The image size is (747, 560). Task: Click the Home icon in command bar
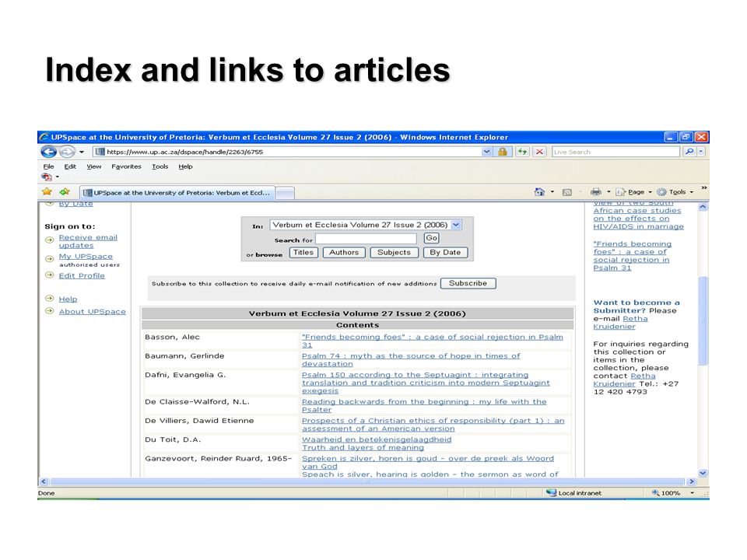(x=539, y=192)
